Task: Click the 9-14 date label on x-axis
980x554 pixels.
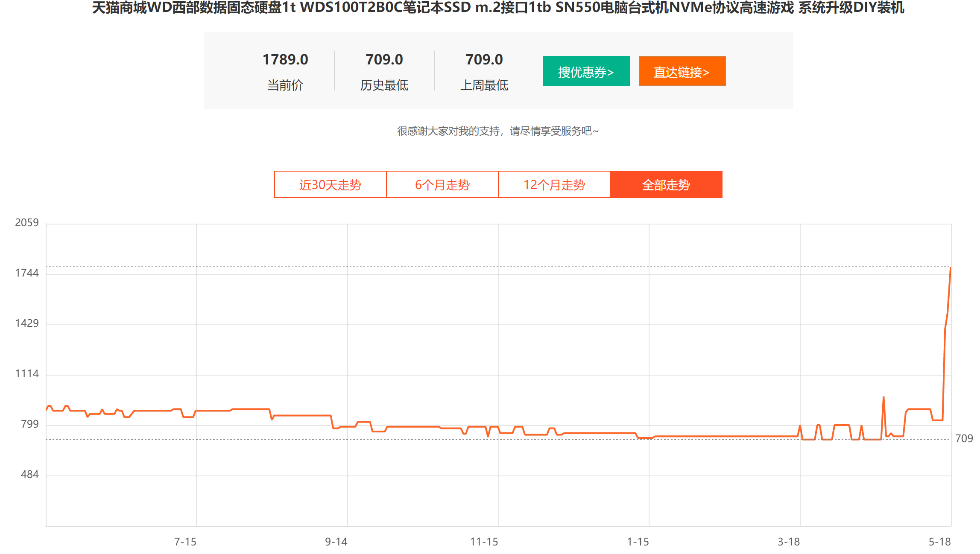Action: coord(336,542)
